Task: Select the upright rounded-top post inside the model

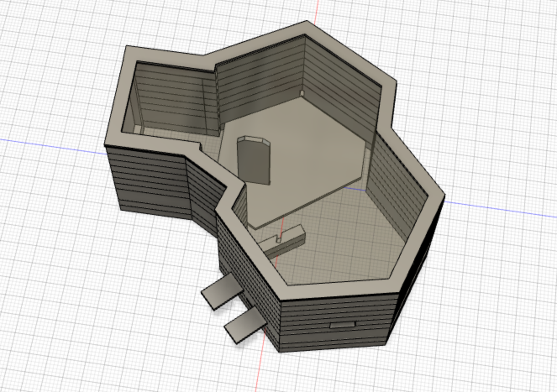Action: coord(254,159)
